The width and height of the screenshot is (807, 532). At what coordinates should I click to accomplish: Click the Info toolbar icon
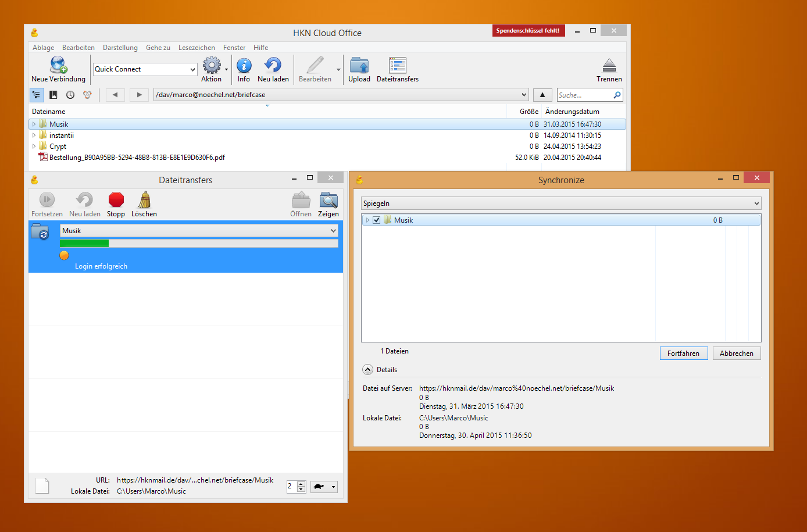point(244,65)
